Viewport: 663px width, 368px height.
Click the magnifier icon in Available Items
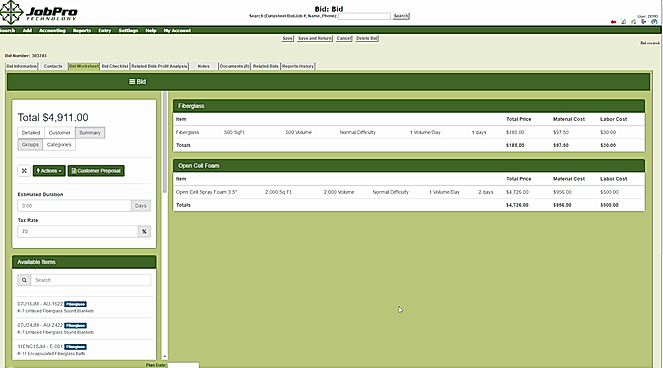tap(24, 280)
